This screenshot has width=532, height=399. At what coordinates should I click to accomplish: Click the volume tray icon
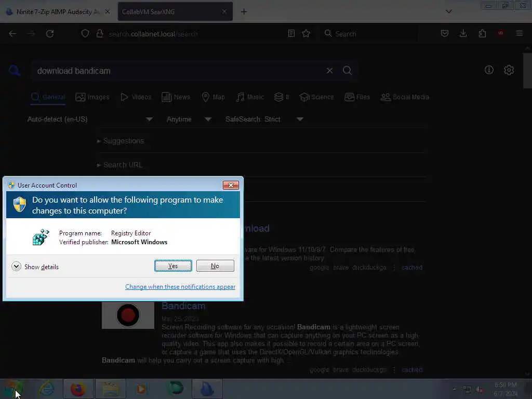pyautogui.click(x=479, y=390)
